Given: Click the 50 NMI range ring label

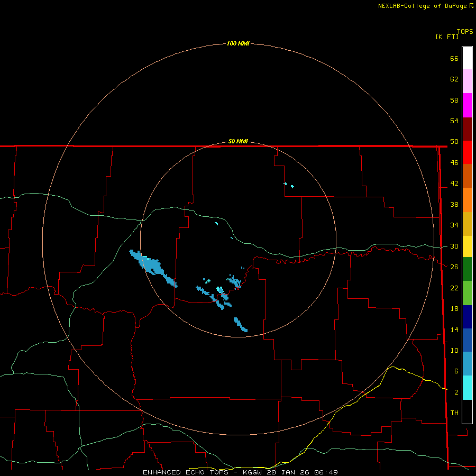Looking at the screenshot, I should 238,141.
